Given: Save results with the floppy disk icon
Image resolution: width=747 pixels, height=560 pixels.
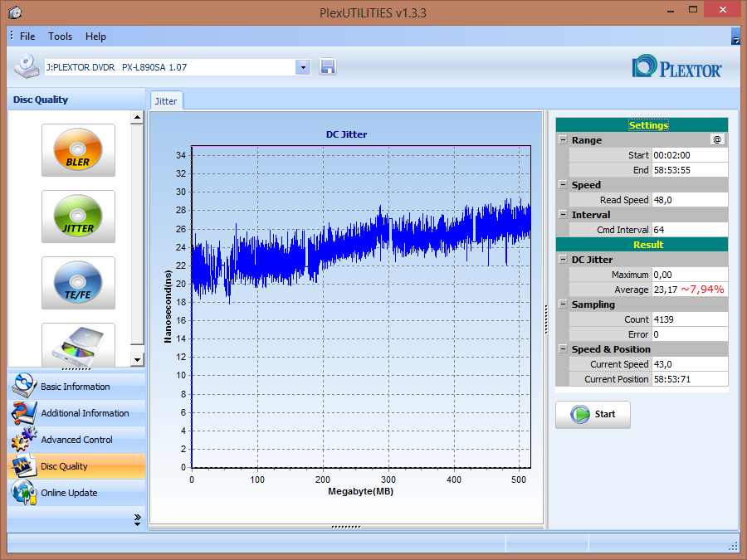Looking at the screenshot, I should [327, 66].
